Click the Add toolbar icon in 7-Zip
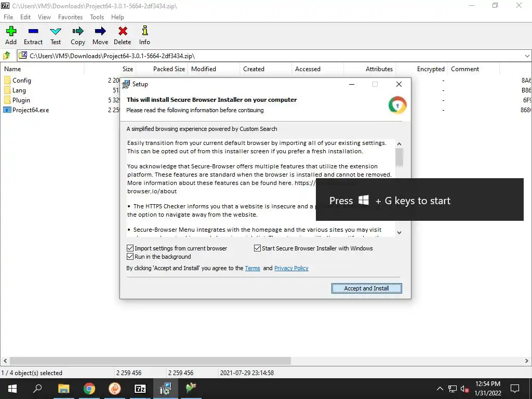This screenshot has width=532, height=399. (11, 31)
